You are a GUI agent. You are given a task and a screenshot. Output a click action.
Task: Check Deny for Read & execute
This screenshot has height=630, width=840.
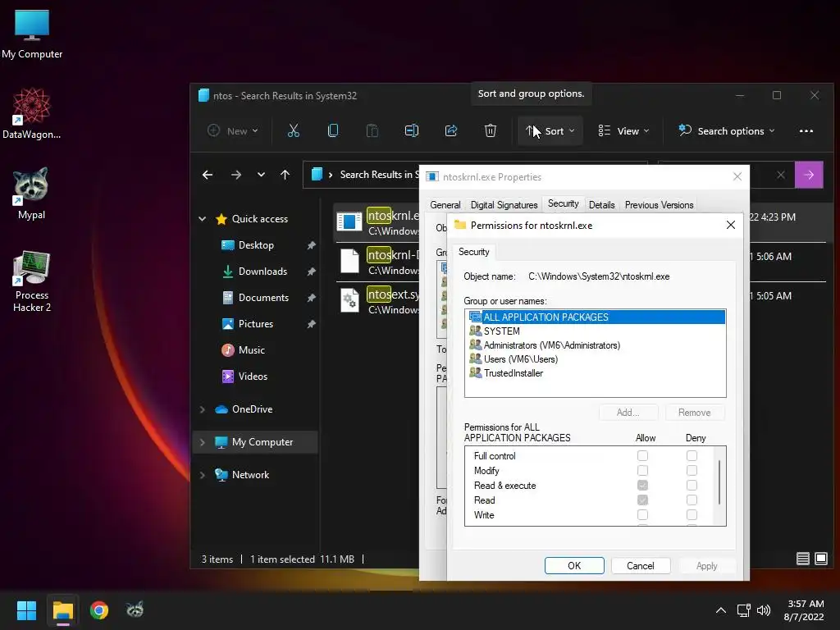(692, 486)
